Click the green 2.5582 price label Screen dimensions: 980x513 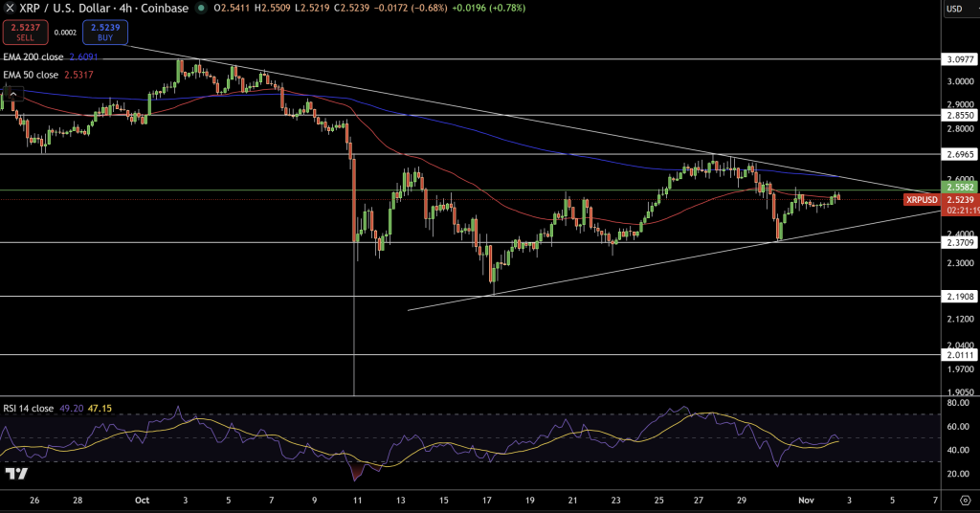(960, 188)
